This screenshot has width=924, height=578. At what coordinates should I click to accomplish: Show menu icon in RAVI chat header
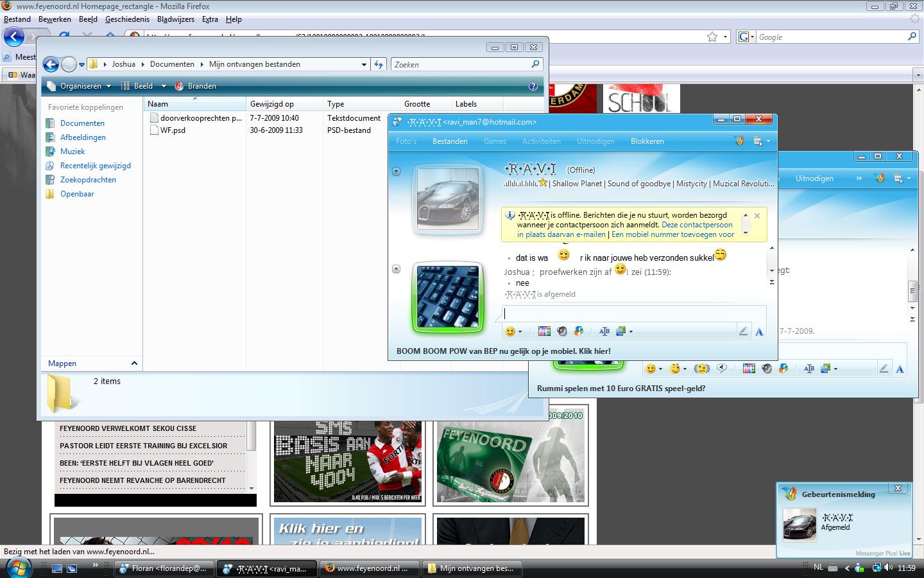pos(758,141)
